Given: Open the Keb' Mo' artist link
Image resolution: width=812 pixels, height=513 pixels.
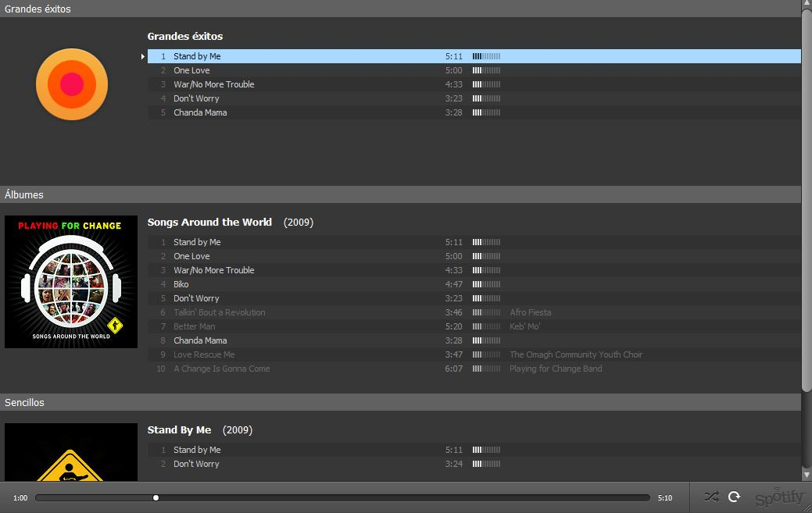Looking at the screenshot, I should click(x=524, y=326).
